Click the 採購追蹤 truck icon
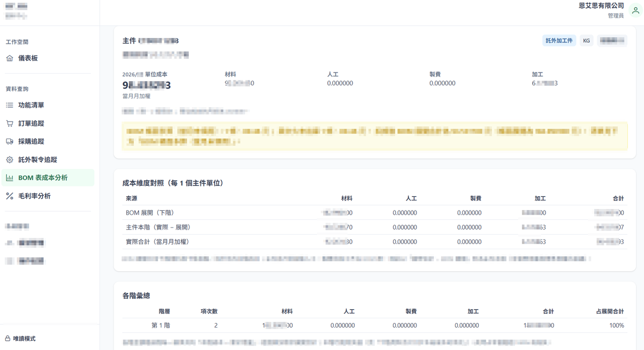The image size is (644, 350). tap(9, 142)
